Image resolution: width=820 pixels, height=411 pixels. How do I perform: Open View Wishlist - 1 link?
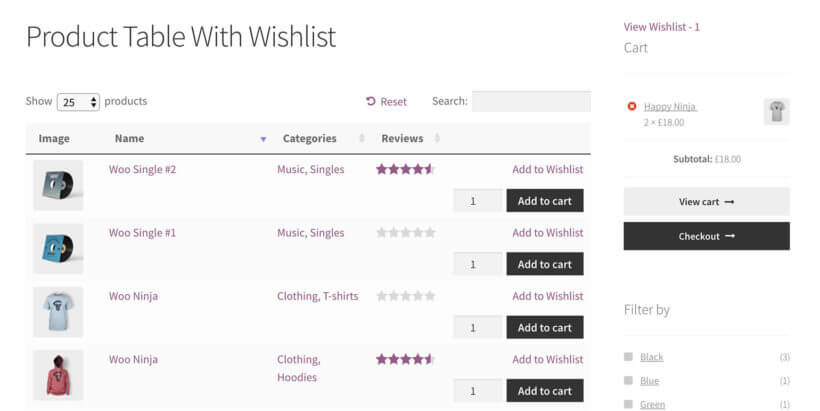pyautogui.click(x=662, y=27)
